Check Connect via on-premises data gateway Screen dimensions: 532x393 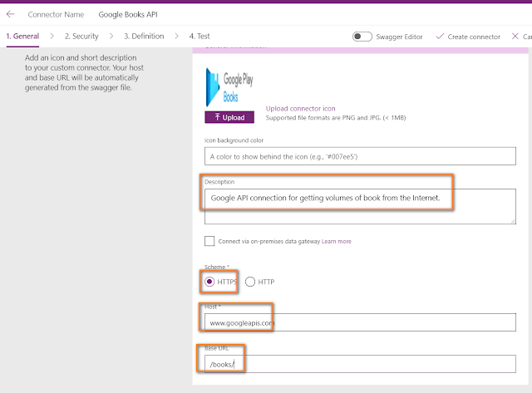click(209, 241)
